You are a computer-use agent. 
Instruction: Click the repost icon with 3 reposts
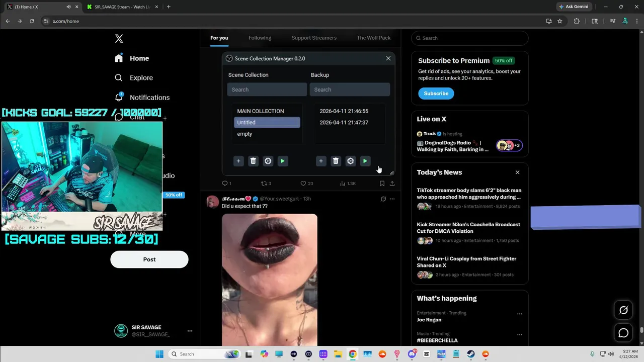coord(264,184)
